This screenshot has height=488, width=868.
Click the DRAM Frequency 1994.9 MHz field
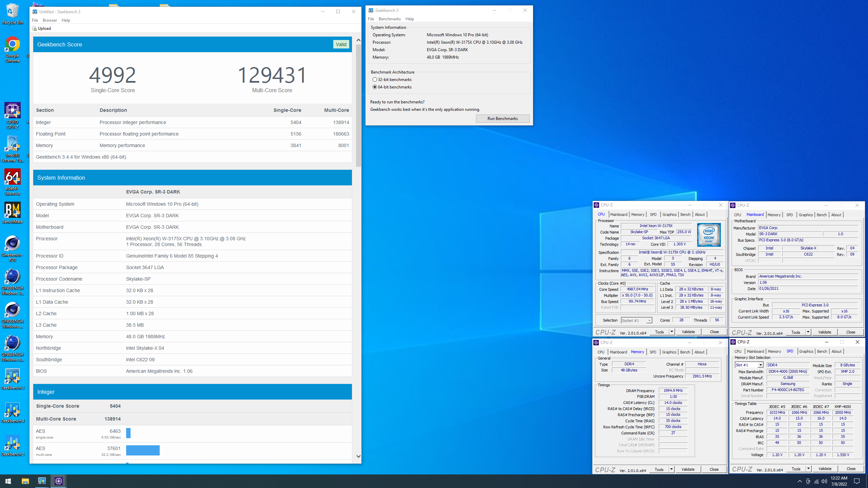(673, 390)
